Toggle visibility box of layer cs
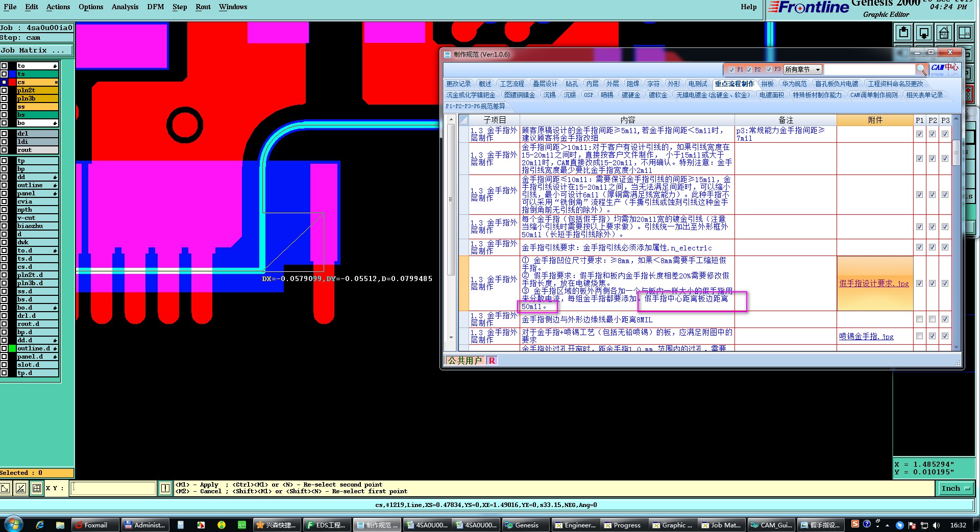Image resolution: width=980 pixels, height=532 pixels. coord(4,82)
